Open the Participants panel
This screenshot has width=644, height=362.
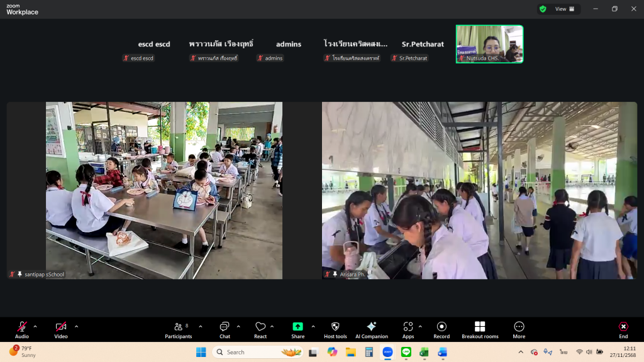[x=179, y=329]
